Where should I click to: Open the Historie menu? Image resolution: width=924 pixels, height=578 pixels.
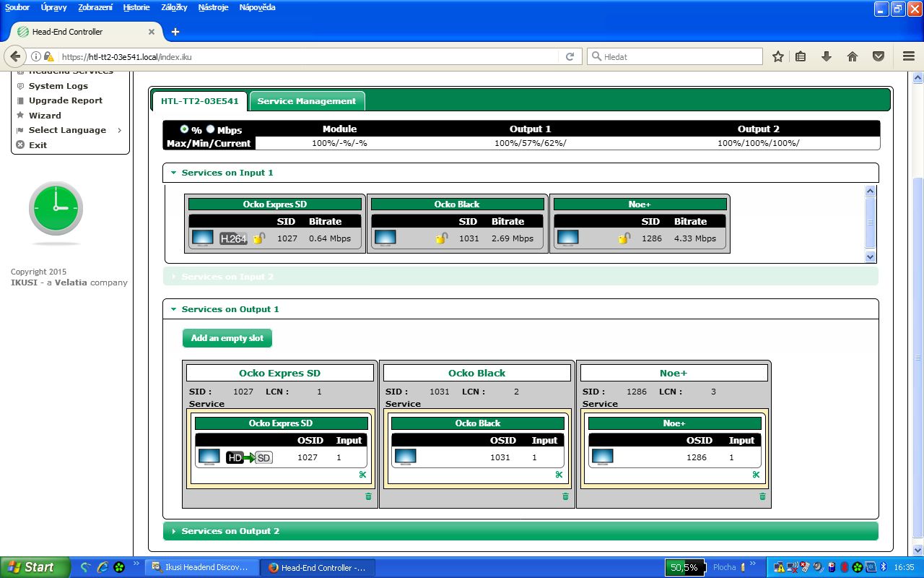[136, 7]
